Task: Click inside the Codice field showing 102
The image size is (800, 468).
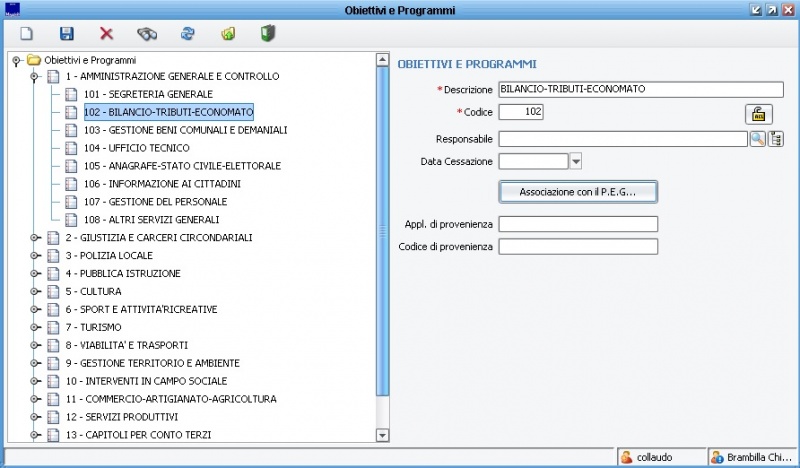Action: coord(521,112)
